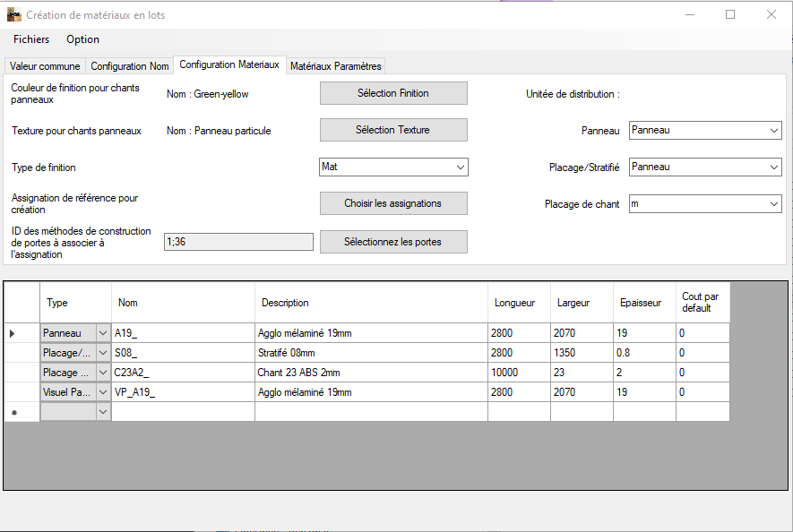The width and height of the screenshot is (793, 532).
Task: Click the Type column header
Action: (76, 303)
